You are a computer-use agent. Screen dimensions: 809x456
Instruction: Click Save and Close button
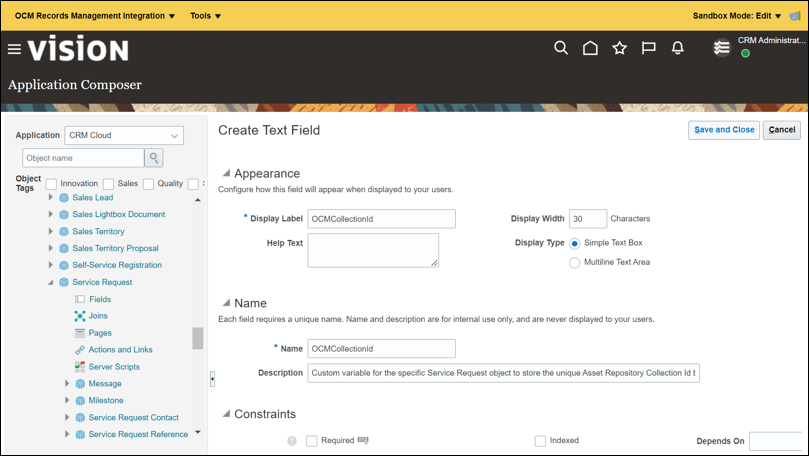(x=724, y=130)
